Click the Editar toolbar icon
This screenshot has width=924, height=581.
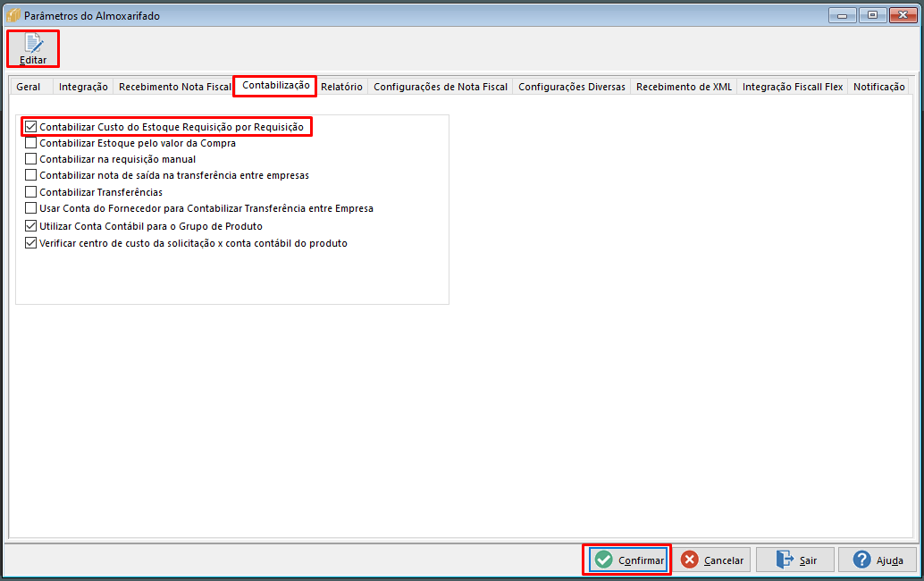[x=33, y=49]
